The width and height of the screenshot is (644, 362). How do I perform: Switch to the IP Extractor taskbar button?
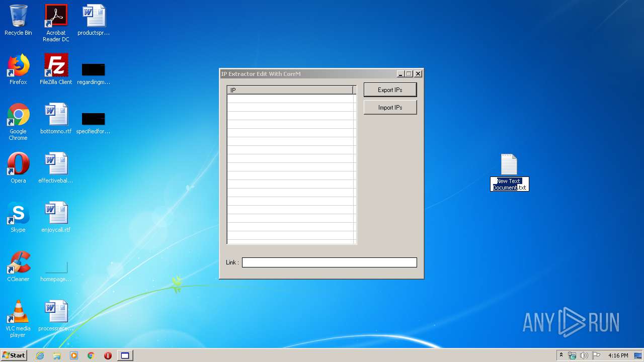[125, 355]
